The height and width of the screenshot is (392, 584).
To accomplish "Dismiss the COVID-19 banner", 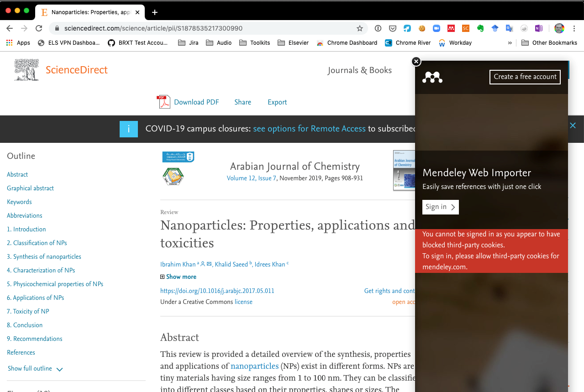I will [x=573, y=125].
